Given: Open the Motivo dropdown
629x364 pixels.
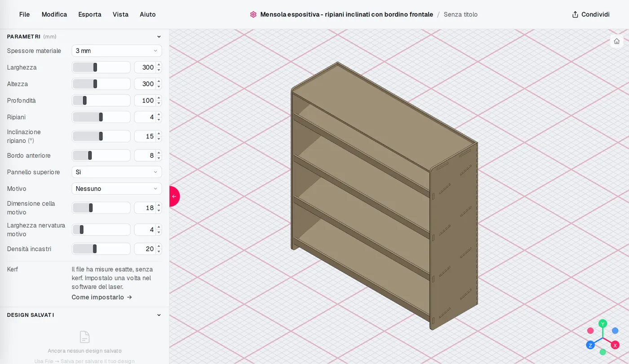Looking at the screenshot, I should coord(117,189).
